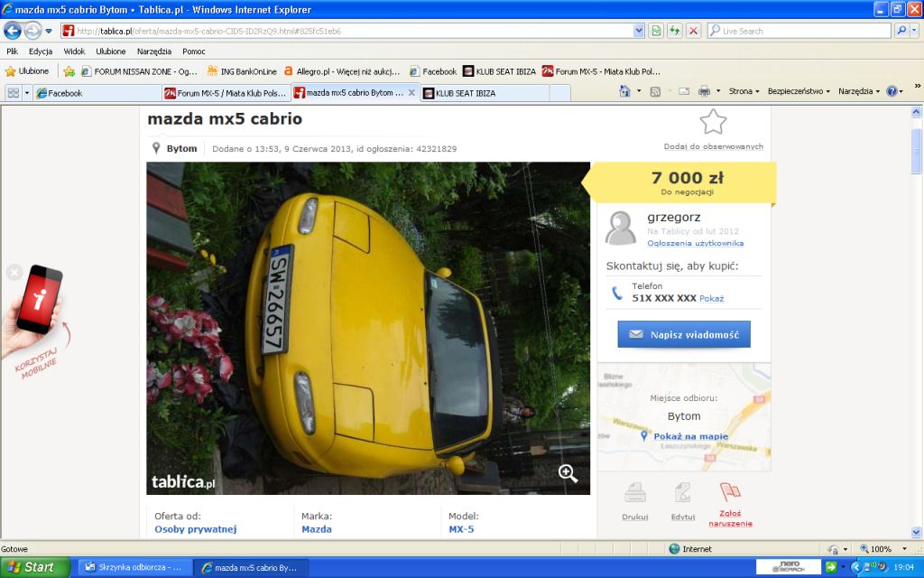Image resolution: width=924 pixels, height=578 pixels.
Task: Open the Quick Tabs grid view
Action: (13, 93)
